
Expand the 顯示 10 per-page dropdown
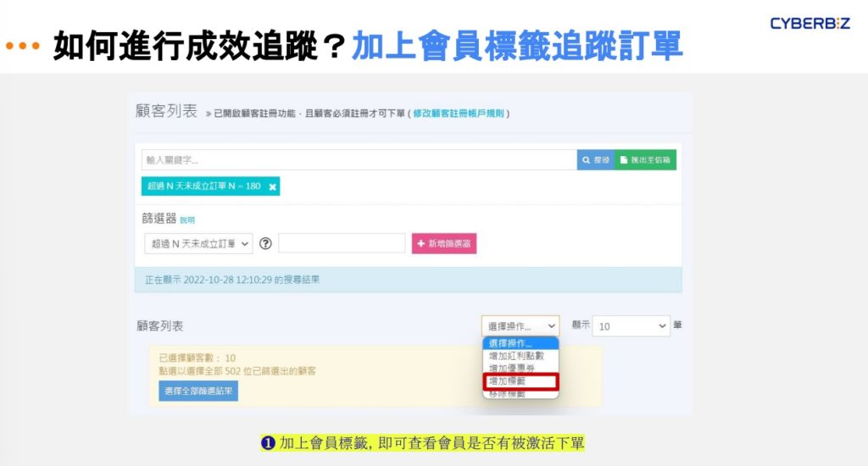(631, 325)
